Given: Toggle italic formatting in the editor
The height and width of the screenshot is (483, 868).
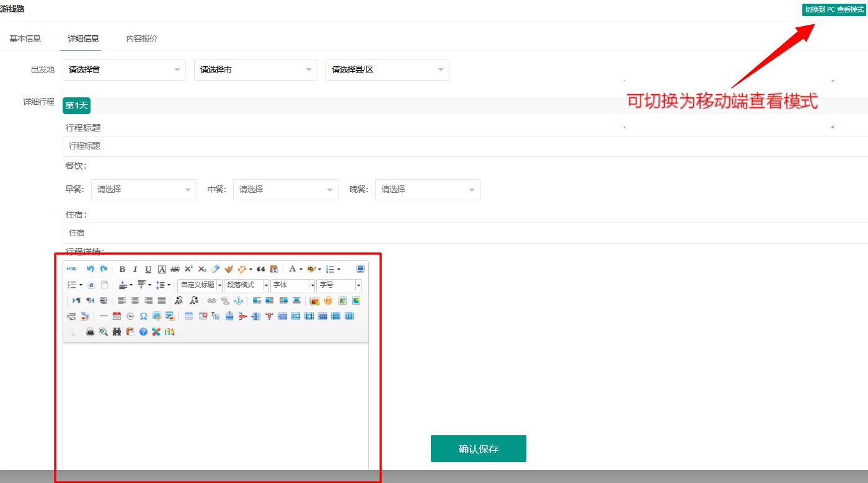Looking at the screenshot, I should [135, 268].
